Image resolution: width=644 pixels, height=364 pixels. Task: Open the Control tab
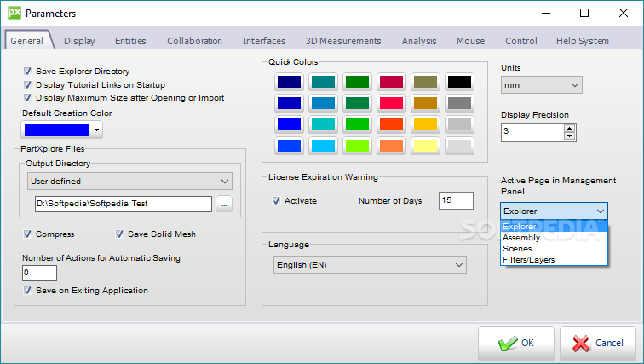520,41
